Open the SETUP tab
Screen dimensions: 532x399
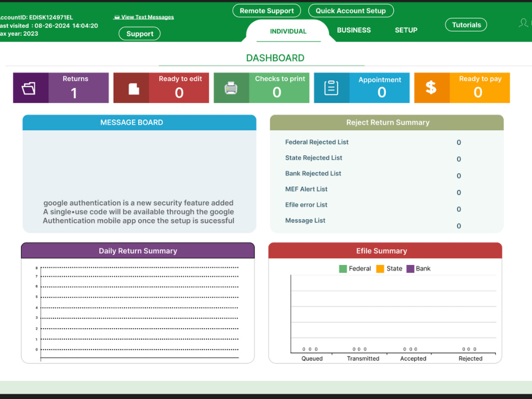[x=406, y=30]
